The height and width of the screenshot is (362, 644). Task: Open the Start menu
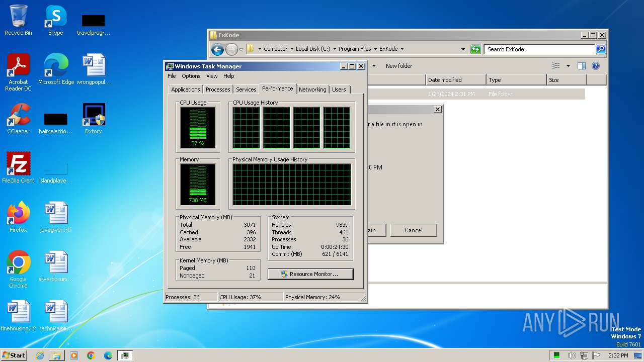coord(14,355)
